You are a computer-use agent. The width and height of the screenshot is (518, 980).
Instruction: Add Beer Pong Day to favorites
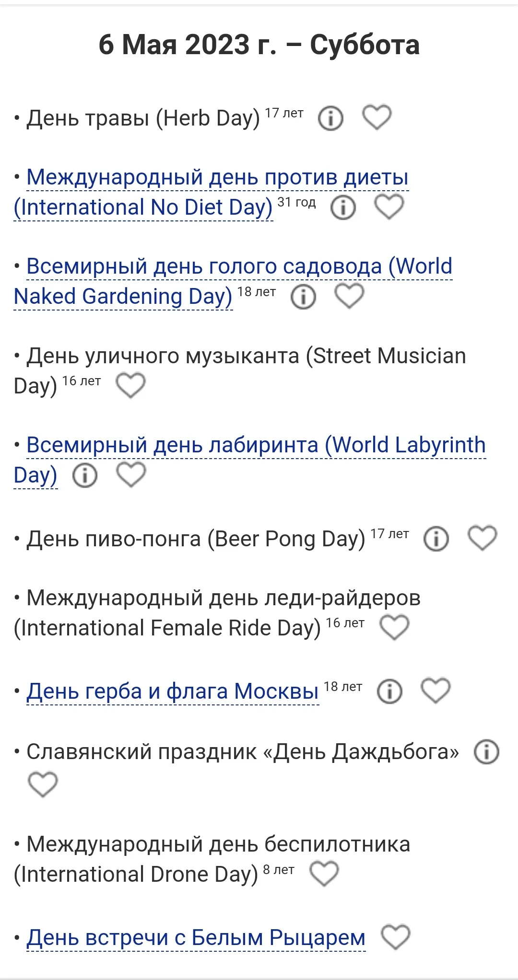point(482,538)
